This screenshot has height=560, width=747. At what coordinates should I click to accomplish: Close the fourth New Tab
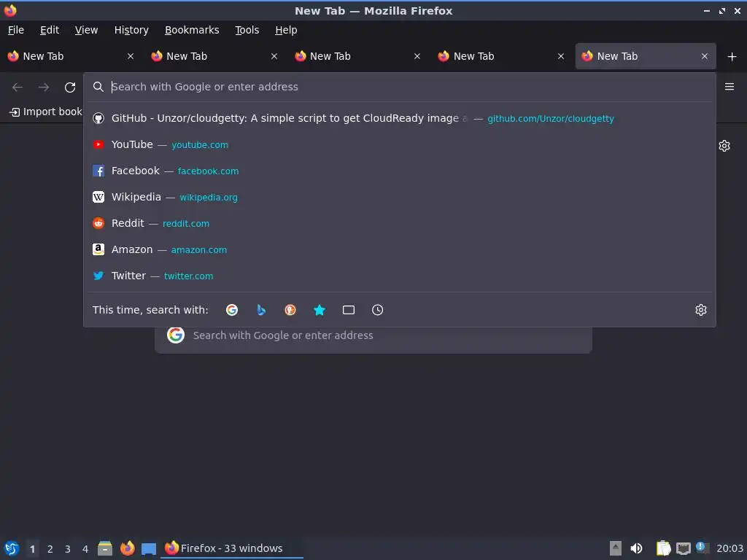(561, 56)
